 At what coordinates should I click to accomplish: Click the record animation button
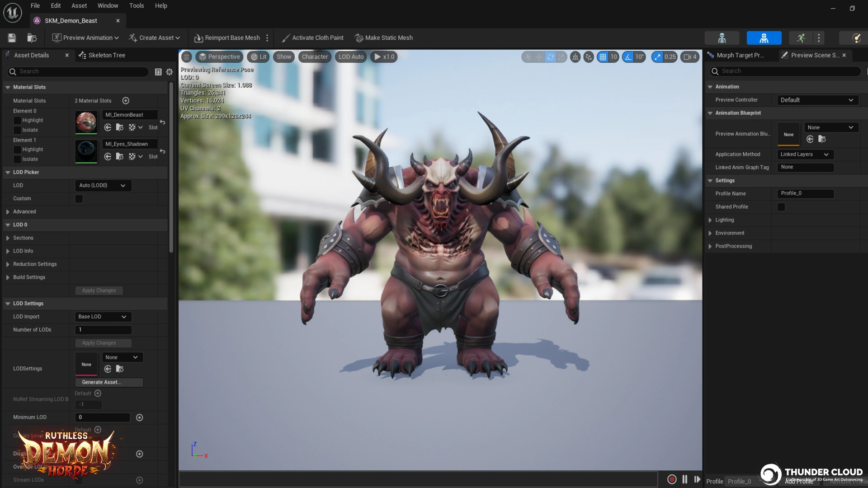coord(672,479)
